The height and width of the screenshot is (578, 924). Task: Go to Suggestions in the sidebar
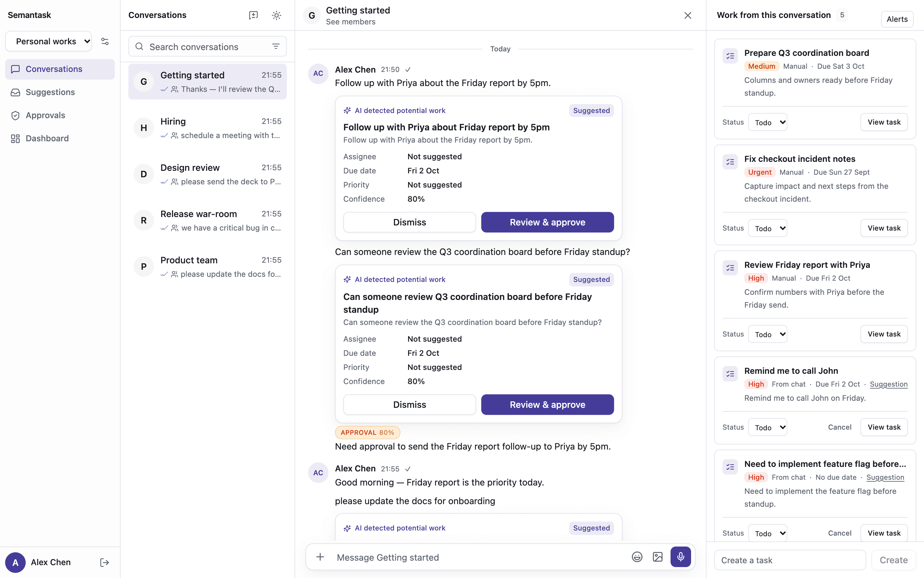[60, 92]
